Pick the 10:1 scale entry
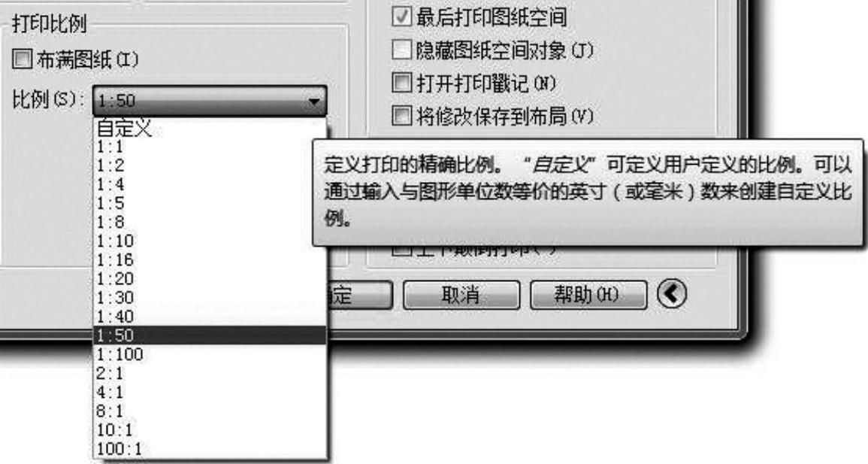 (210, 429)
